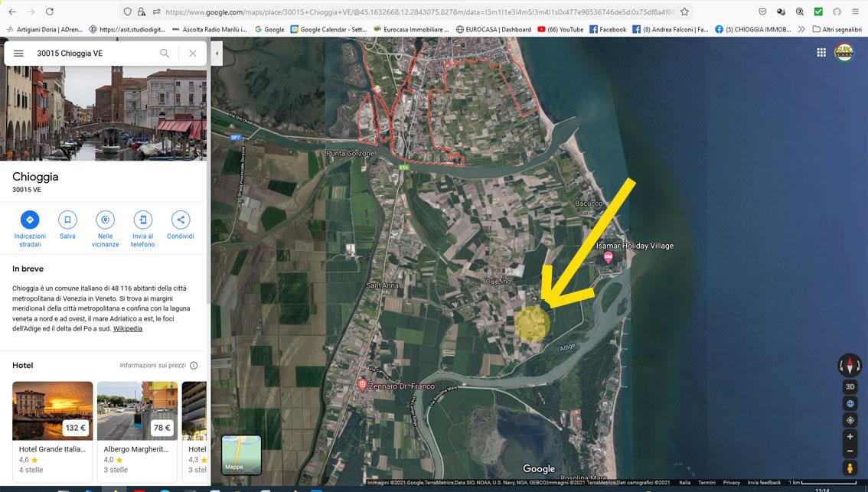This screenshot has height=492, width=868.
Task: Open the CHIOGGIA IMMOB bookmark
Action: click(x=753, y=29)
